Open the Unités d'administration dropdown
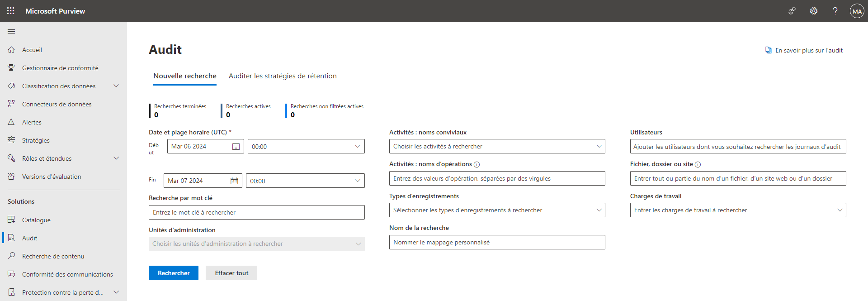This screenshot has width=868, height=301. [x=256, y=244]
